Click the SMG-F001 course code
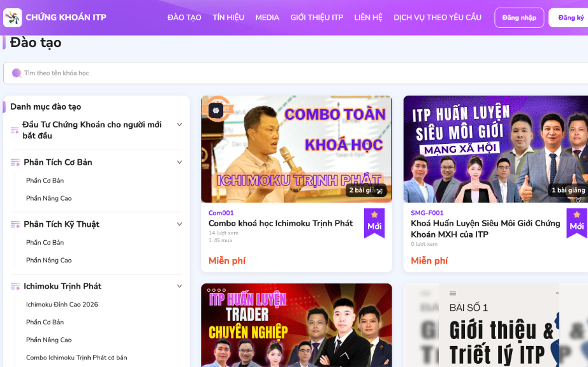 427,213
